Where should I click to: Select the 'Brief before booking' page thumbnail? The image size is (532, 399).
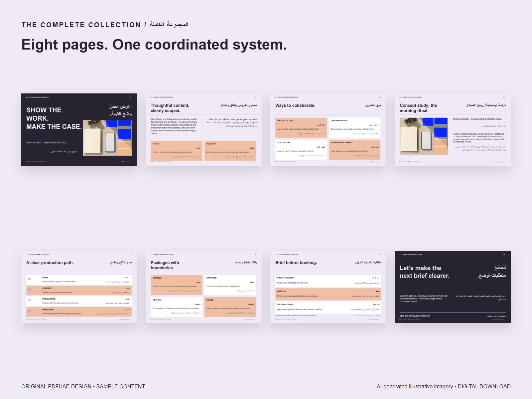[x=328, y=287]
